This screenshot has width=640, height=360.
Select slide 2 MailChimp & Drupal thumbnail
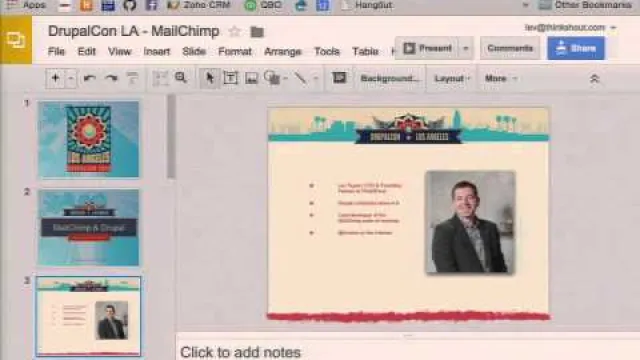point(89,227)
